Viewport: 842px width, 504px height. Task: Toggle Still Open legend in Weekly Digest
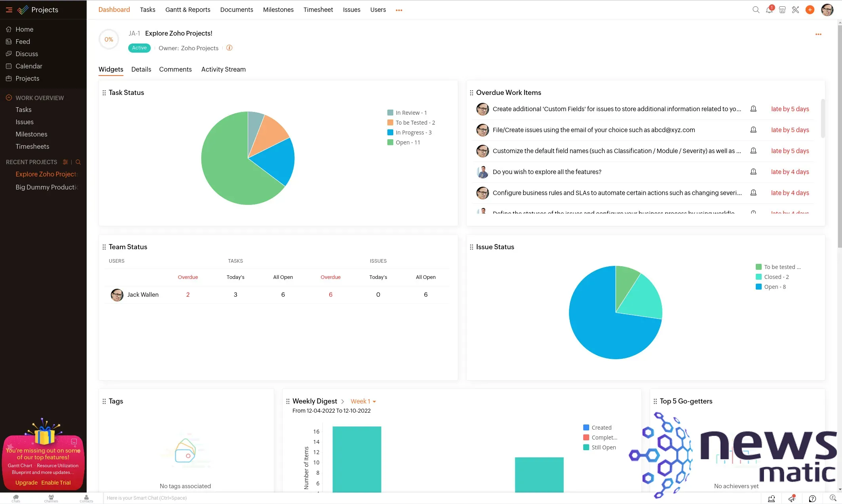(599, 447)
